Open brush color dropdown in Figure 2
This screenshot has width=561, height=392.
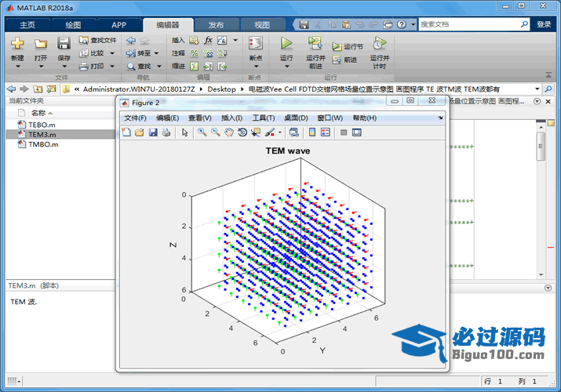coord(280,132)
